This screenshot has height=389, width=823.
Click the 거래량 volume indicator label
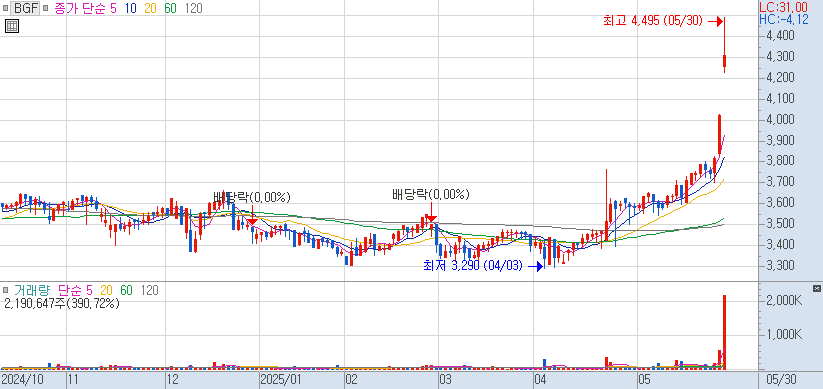(x=33, y=290)
